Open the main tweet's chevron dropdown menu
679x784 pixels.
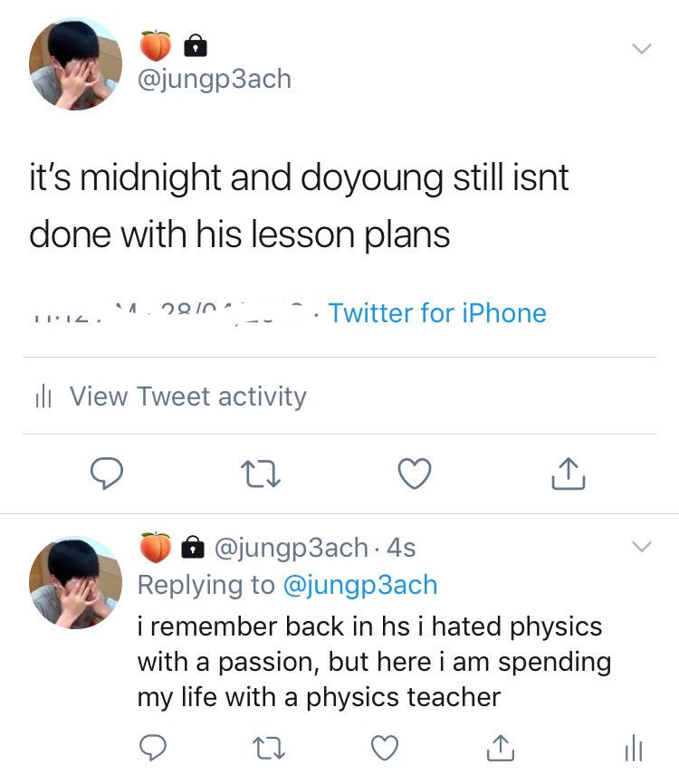[x=642, y=49]
